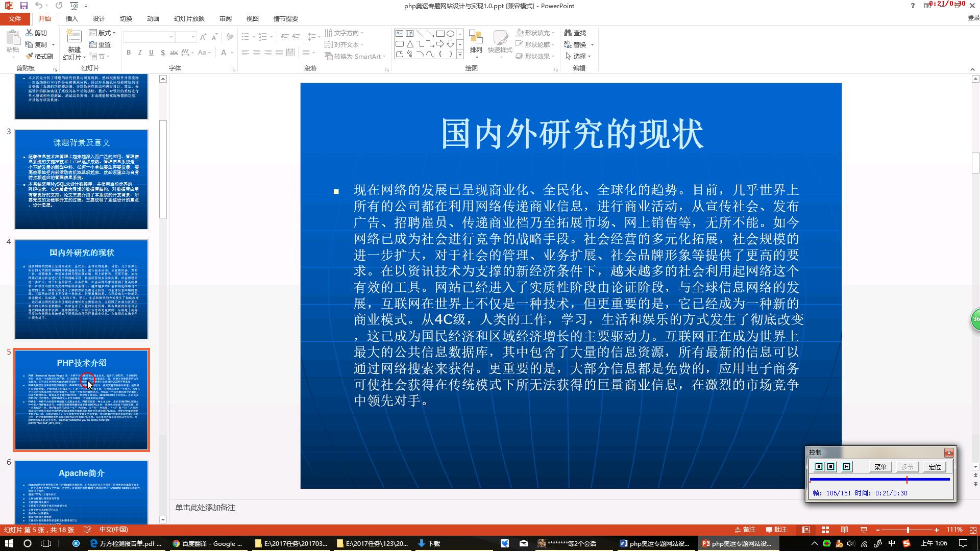The width and height of the screenshot is (980, 551).
Task: Toggle text shadow S button
Action: (162, 52)
